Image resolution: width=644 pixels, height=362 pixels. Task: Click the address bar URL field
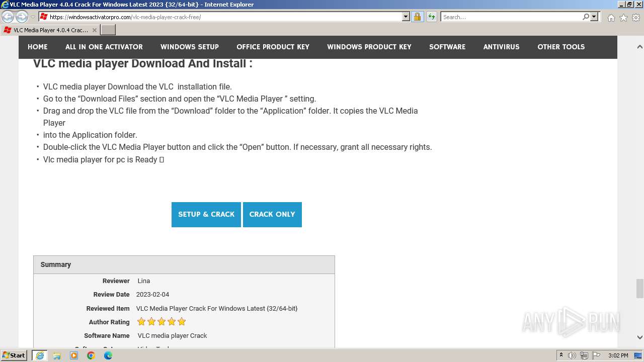pos(224,17)
